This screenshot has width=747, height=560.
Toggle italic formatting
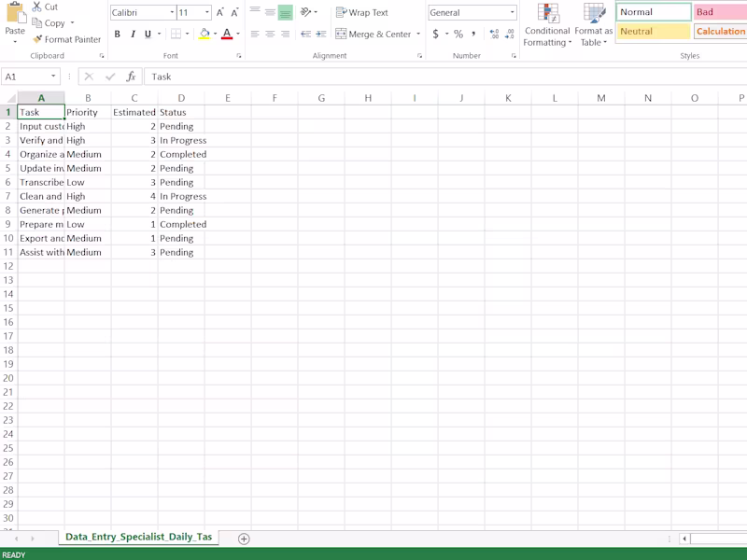131,32
